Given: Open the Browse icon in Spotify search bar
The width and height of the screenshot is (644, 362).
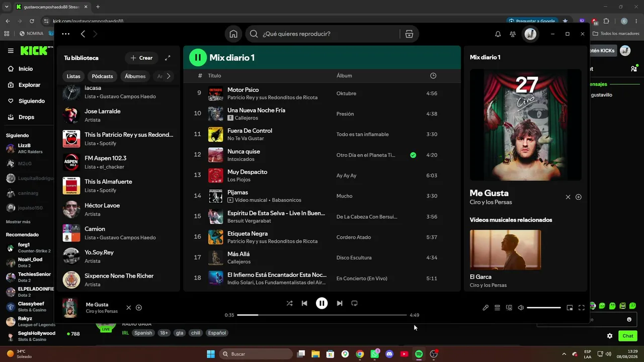Looking at the screenshot, I should click(x=409, y=34).
